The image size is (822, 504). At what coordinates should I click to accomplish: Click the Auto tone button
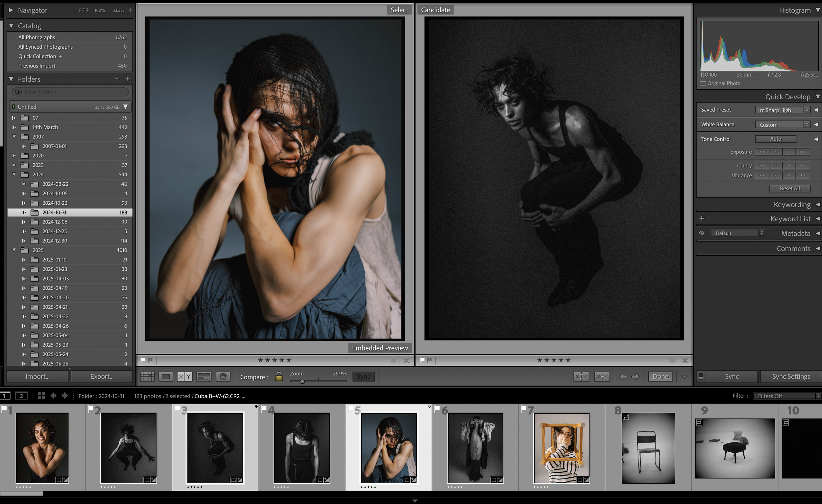[776, 139]
